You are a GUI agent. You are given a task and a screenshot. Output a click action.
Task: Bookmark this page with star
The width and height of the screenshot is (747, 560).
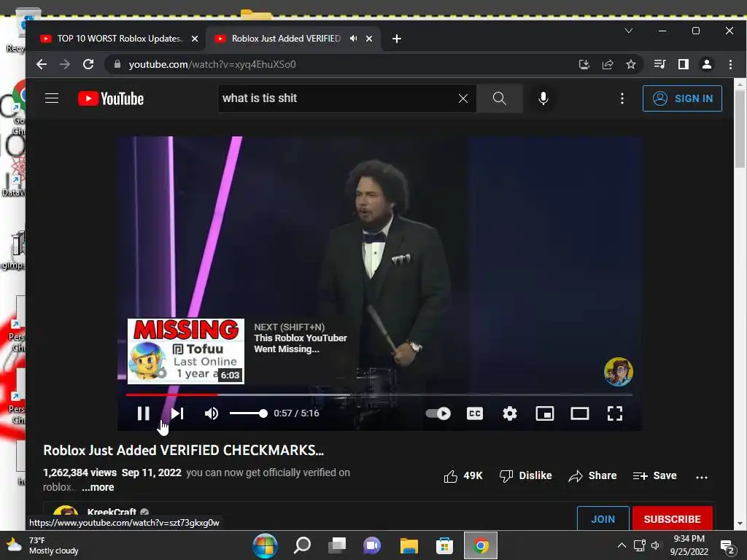click(x=631, y=64)
